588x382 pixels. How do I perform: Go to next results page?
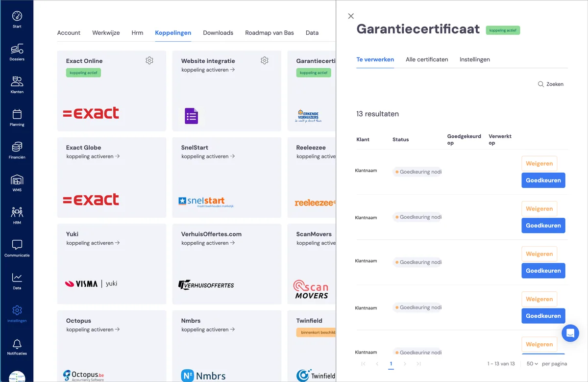pyautogui.click(x=405, y=364)
